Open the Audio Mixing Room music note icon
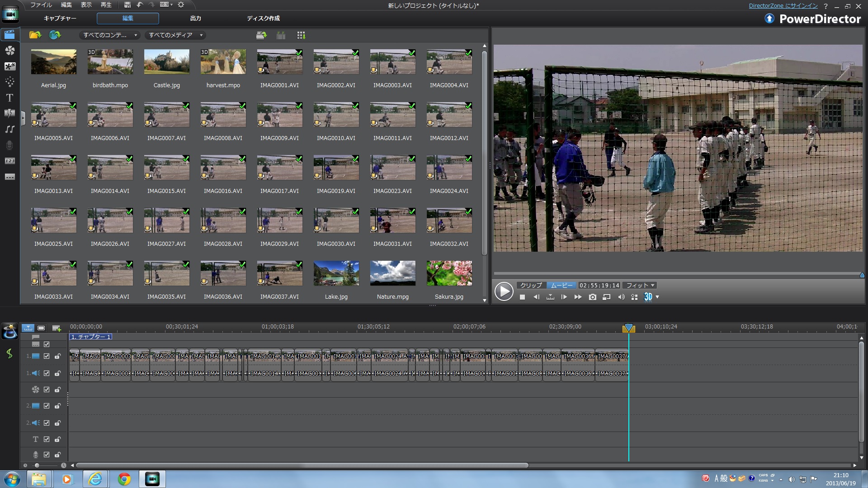Screen dimensions: 868x488 9,129
